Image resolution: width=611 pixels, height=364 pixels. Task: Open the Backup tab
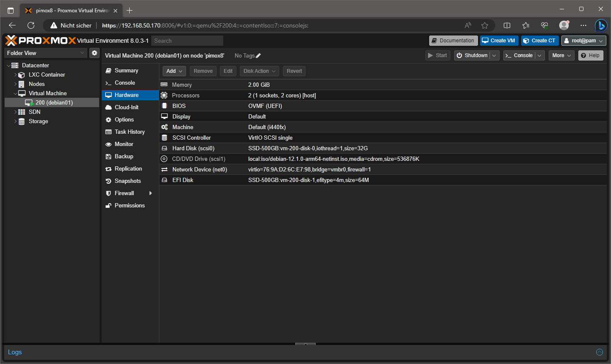[130, 157]
